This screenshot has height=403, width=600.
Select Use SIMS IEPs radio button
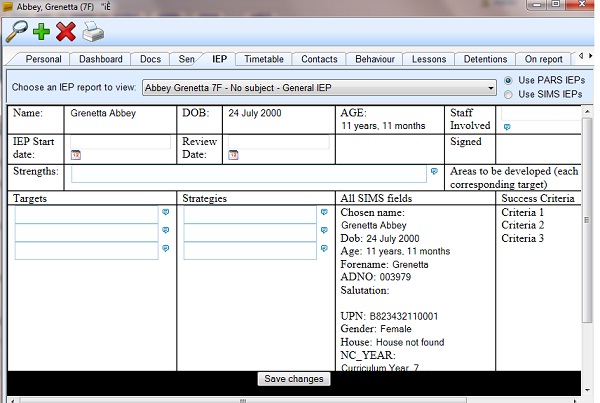(x=508, y=95)
